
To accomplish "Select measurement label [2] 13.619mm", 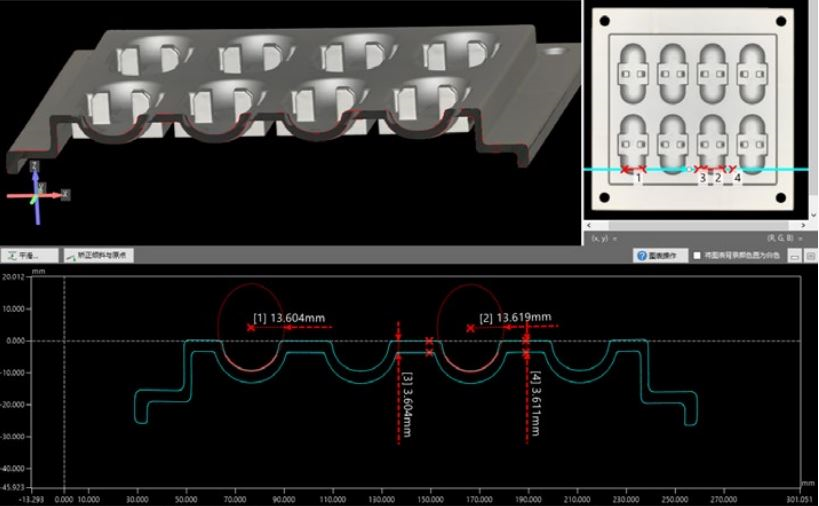I will coord(516,318).
